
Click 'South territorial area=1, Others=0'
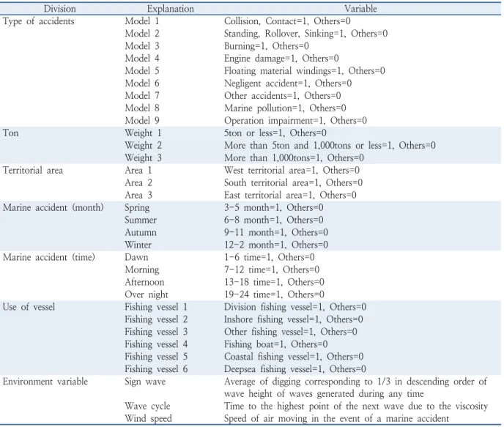coord(293,182)
